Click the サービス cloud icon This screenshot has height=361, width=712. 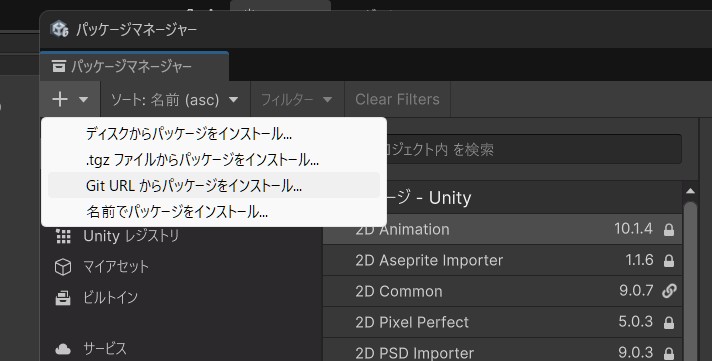[x=63, y=349]
